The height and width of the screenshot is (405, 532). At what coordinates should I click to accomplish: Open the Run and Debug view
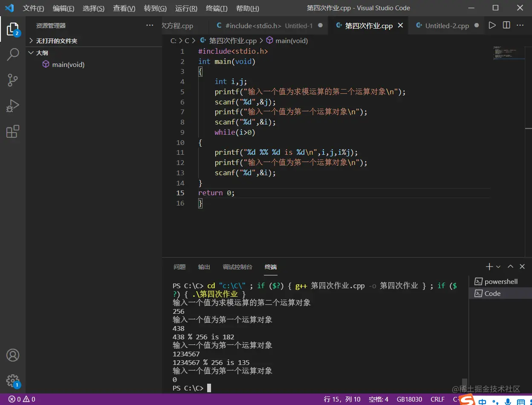point(13,106)
